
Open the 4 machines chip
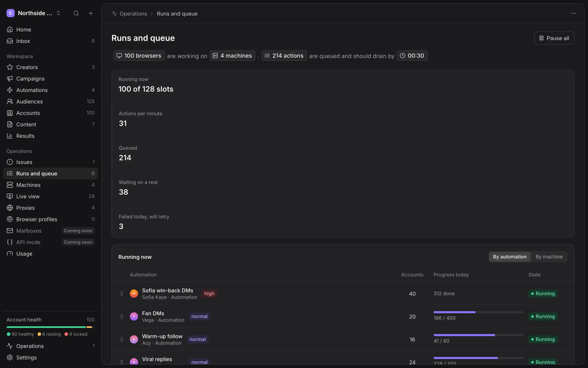tap(232, 56)
